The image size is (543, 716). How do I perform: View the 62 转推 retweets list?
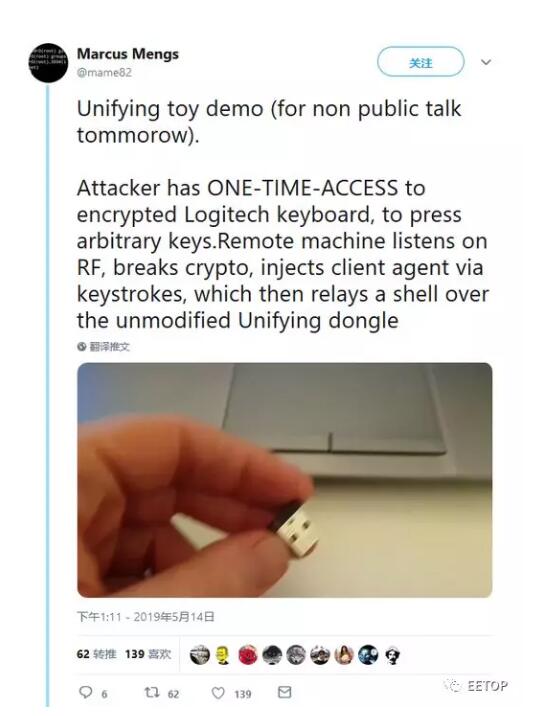[x=96, y=654]
